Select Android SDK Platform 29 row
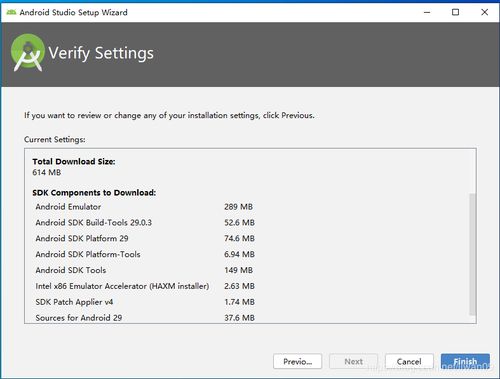The width and height of the screenshot is (500, 379). coord(145,238)
